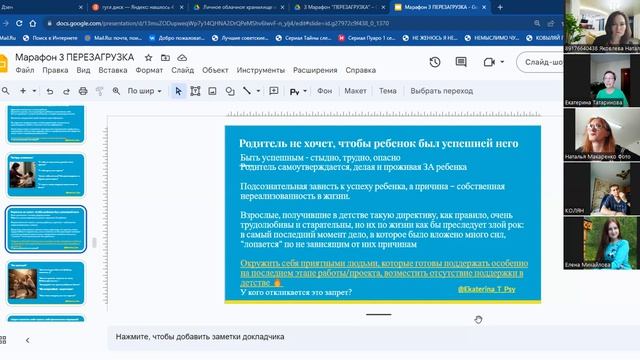Collapse the filmstrip panel with the arrow
Screen dimensions: 640x360
click(x=27, y=340)
